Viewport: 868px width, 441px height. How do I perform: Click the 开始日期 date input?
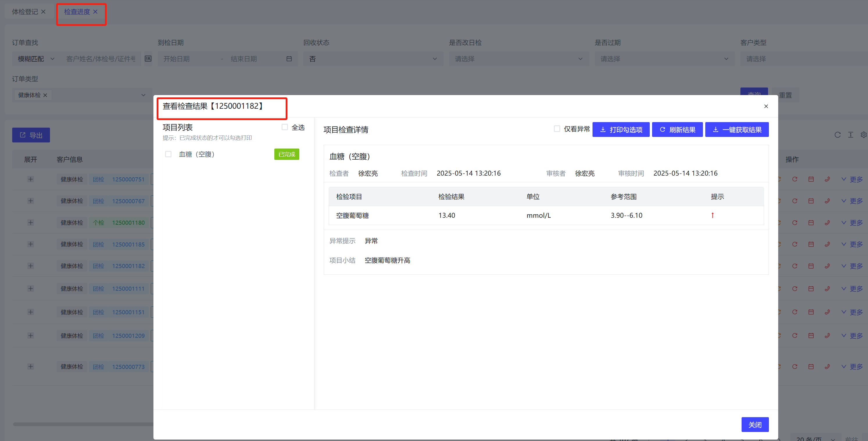189,59
